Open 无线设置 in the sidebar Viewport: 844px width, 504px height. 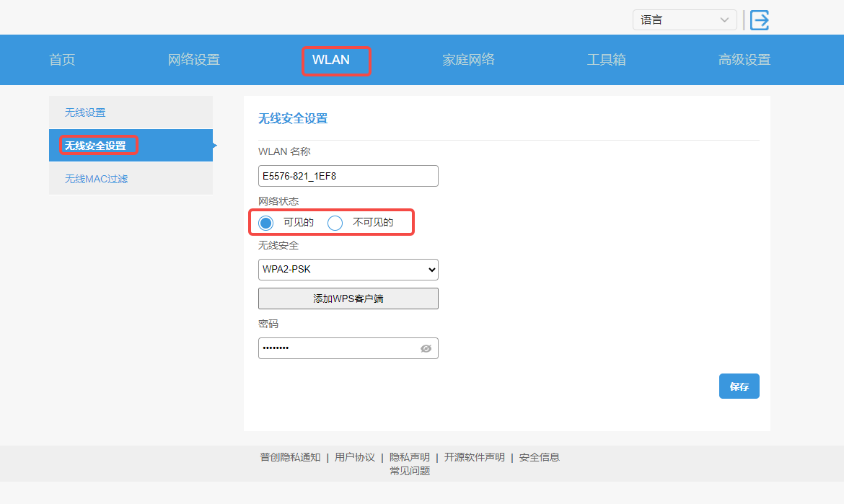pyautogui.click(x=85, y=112)
